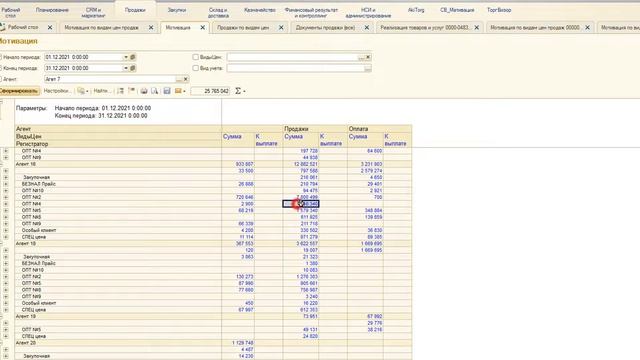The width and height of the screenshot is (640, 360).
Task: Expand the СПЕЦ цена row with sum 67 997
Action: pos(6,310)
